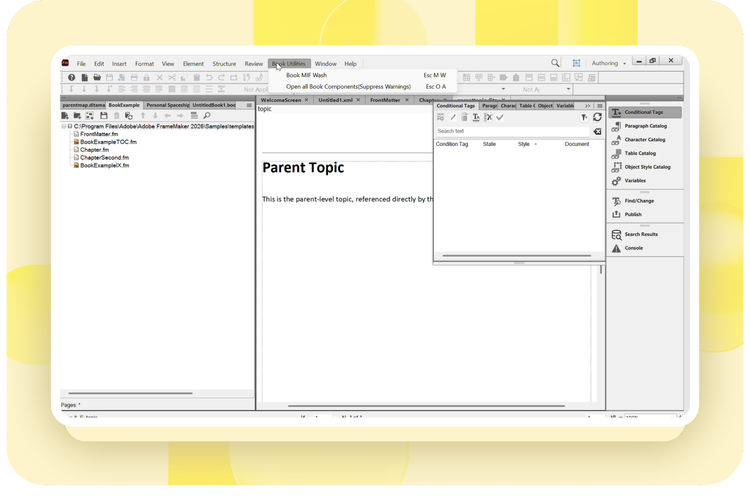Viewport: 750px width, 496px height.
Task: Click the Redo arrow toolbar icon
Action: coord(221,77)
